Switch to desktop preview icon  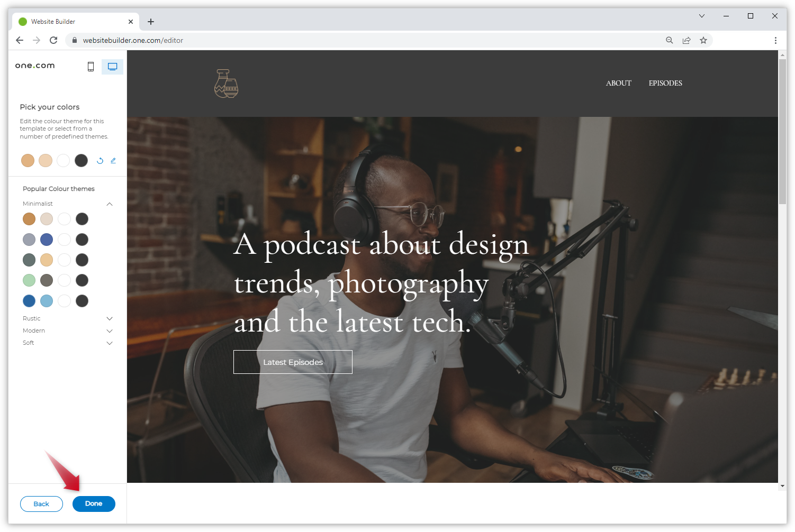click(x=112, y=67)
